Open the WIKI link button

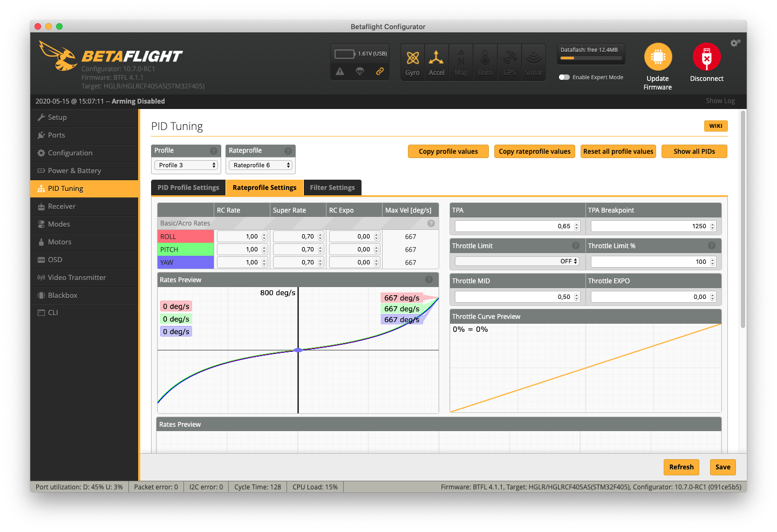(716, 126)
